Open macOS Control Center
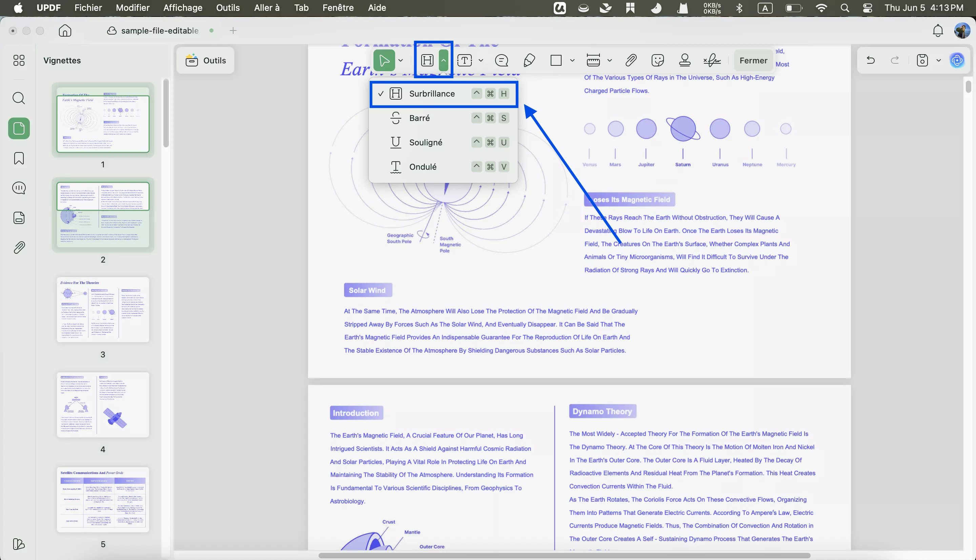 (x=867, y=8)
